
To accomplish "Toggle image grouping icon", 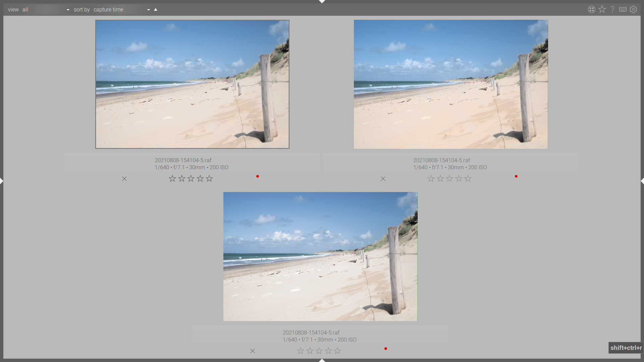I will 591,9.
